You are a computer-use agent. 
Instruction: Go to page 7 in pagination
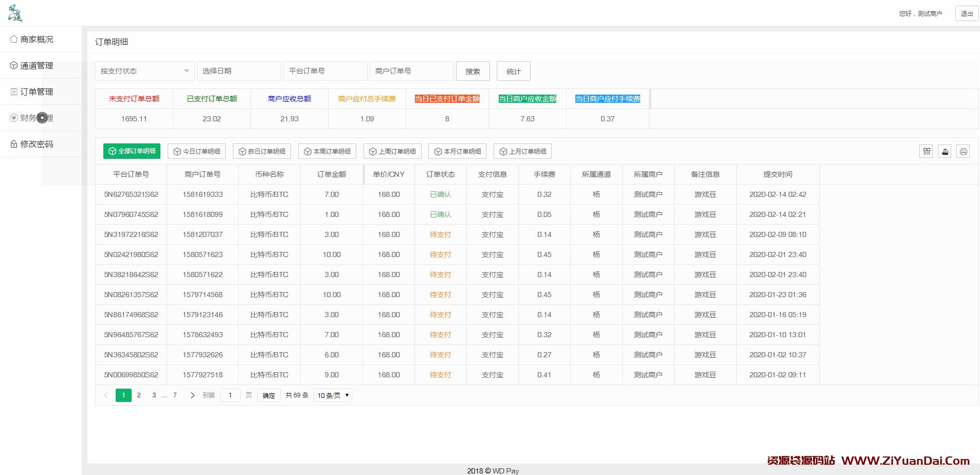coord(175,395)
